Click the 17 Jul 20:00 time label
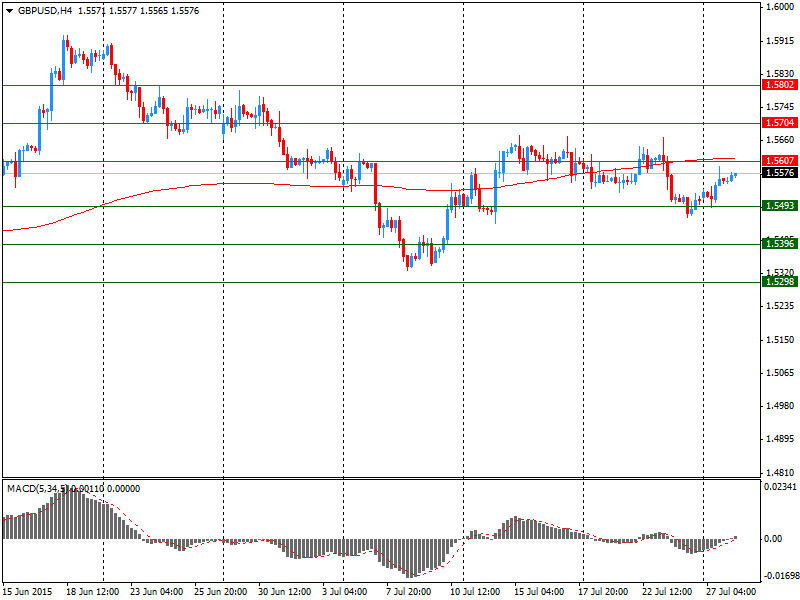This screenshot has width=800, height=600. (x=604, y=592)
